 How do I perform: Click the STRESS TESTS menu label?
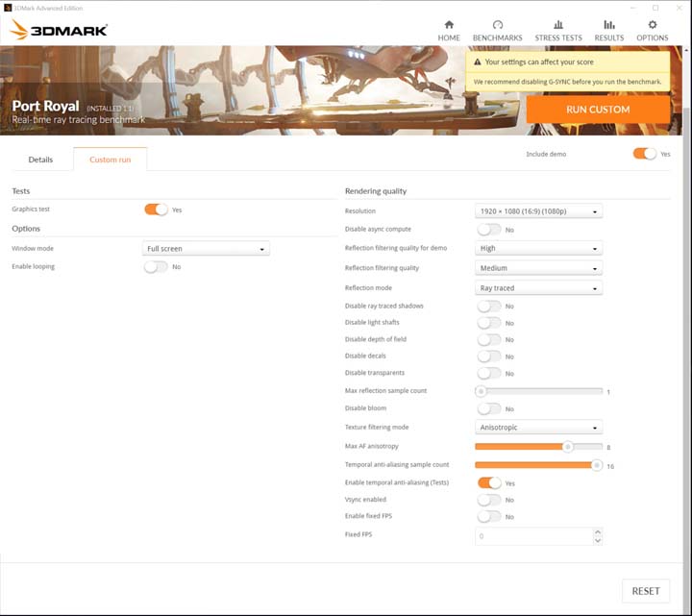tap(558, 37)
